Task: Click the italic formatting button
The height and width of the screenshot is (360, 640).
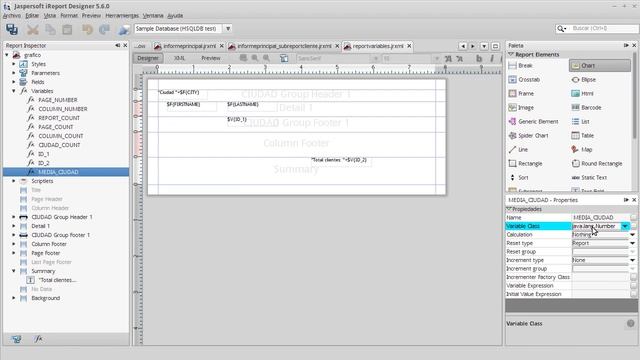Action: tap(492, 59)
